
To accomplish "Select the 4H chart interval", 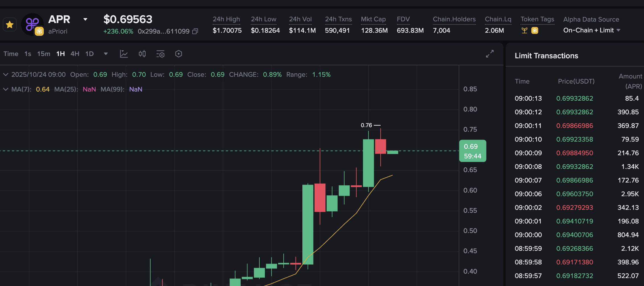I will pyautogui.click(x=75, y=54).
